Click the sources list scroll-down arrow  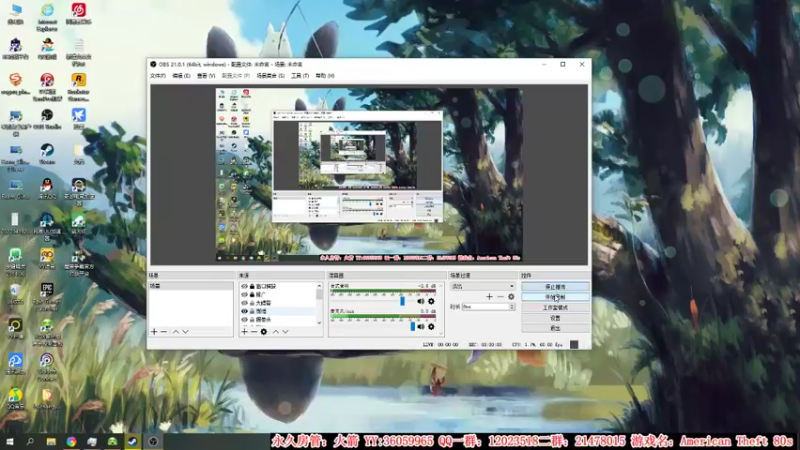[319, 322]
